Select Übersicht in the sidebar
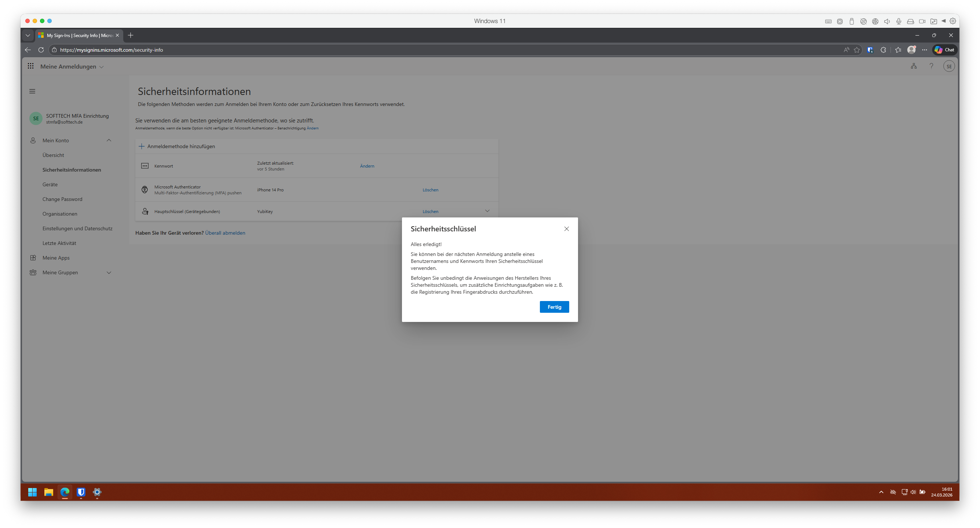 click(x=53, y=155)
